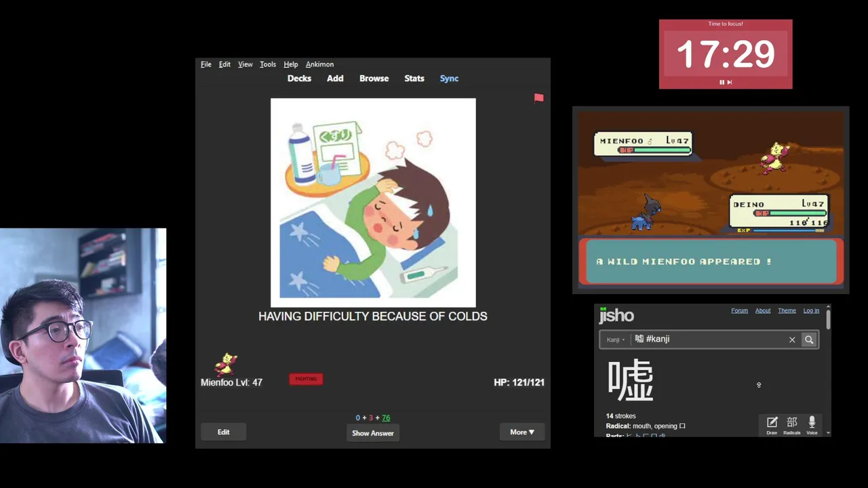The image size is (868, 488).
Task: Click the '14 strokes' text
Action: point(620,416)
